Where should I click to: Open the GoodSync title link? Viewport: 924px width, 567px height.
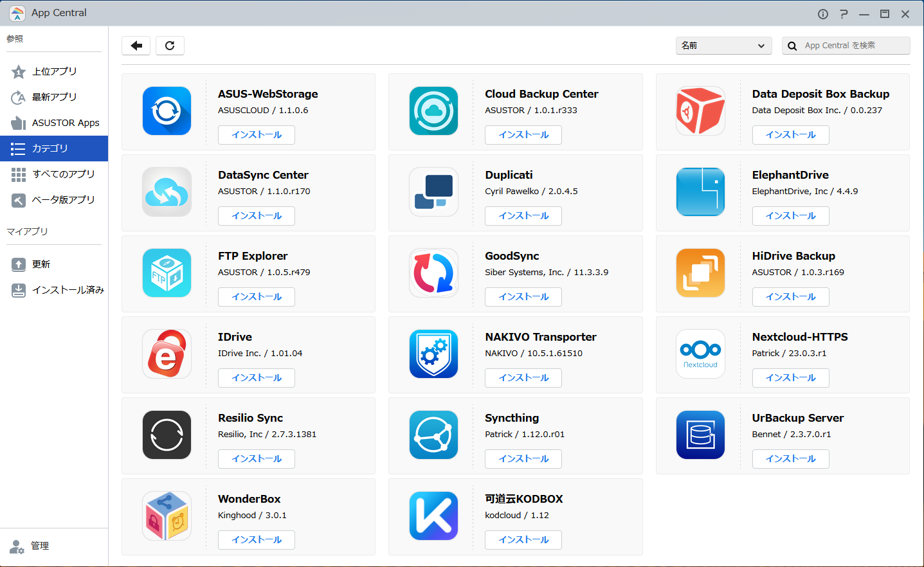(512, 256)
